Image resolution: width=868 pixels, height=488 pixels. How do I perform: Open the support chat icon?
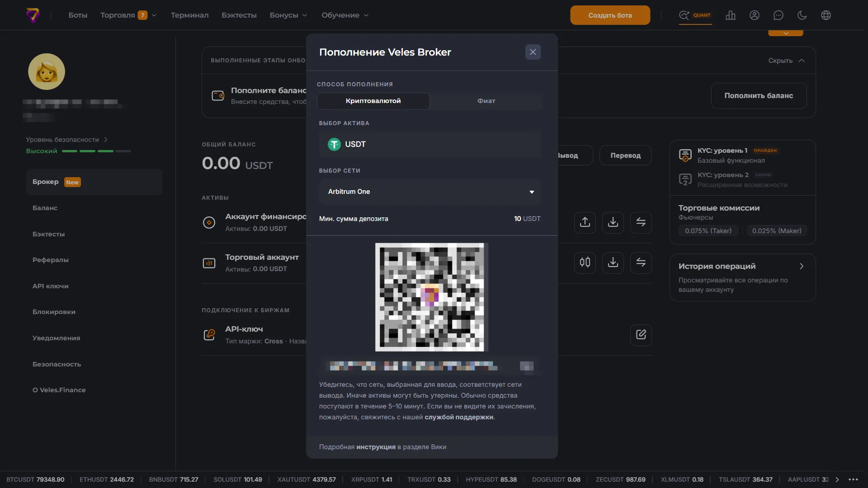(x=778, y=15)
